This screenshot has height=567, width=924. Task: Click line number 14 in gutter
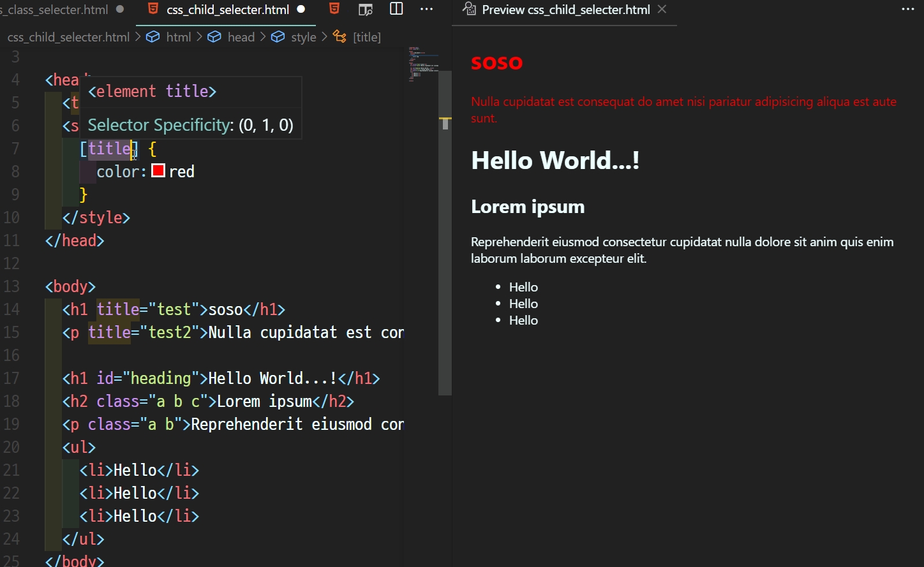coord(11,309)
